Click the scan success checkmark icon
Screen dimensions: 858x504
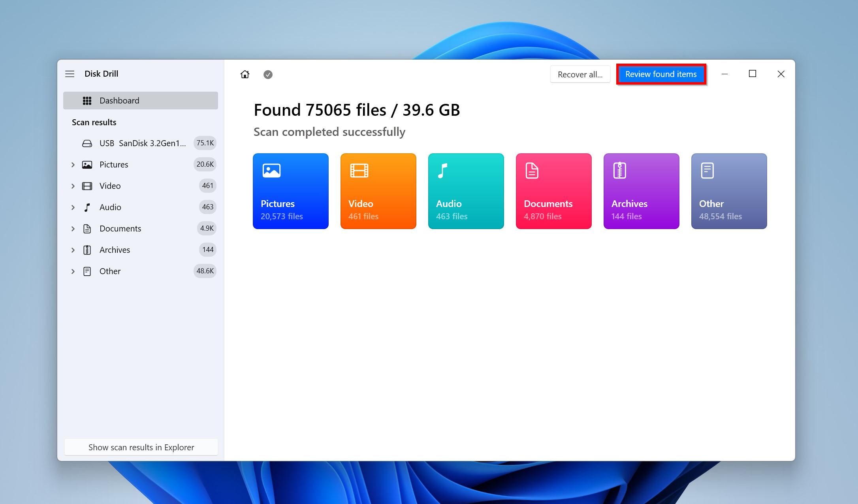coord(267,74)
